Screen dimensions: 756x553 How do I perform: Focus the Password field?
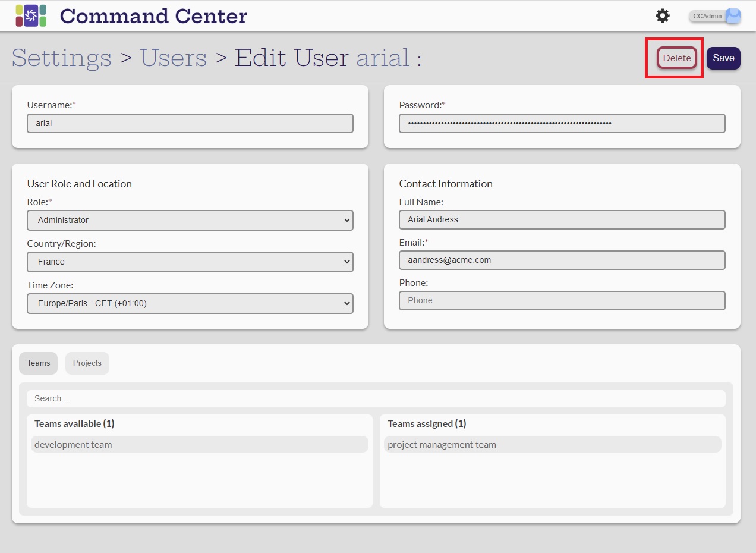click(562, 124)
